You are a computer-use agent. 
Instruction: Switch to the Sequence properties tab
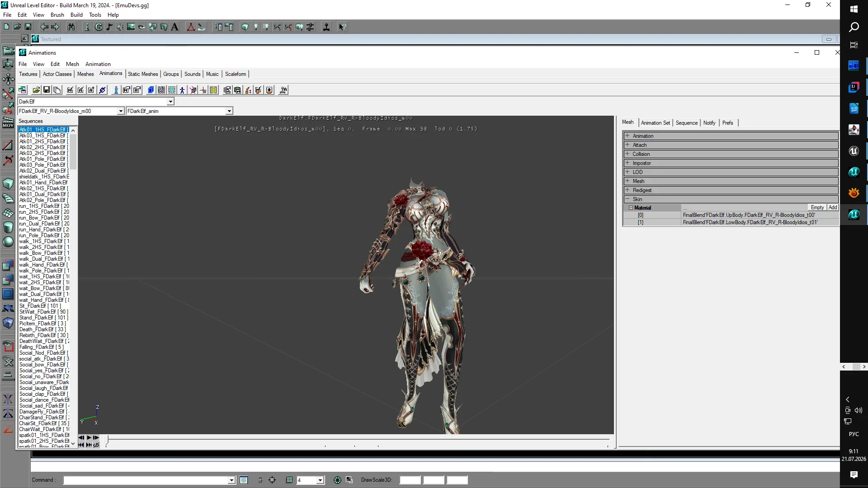pos(686,123)
